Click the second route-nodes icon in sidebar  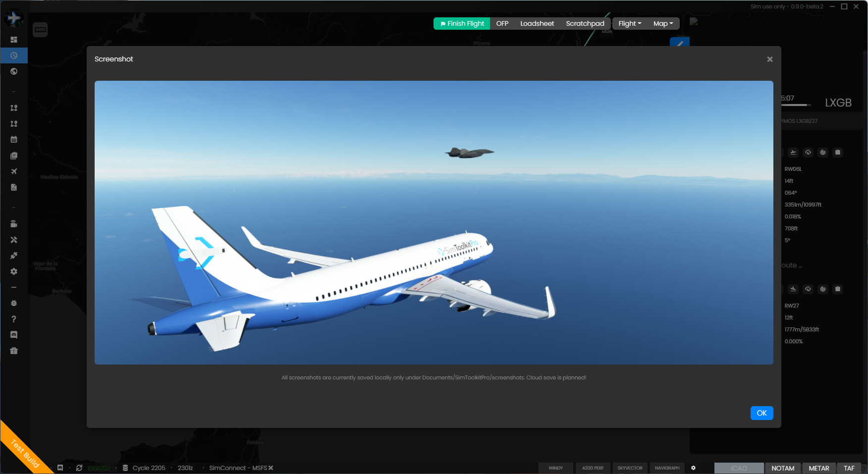[14, 124]
